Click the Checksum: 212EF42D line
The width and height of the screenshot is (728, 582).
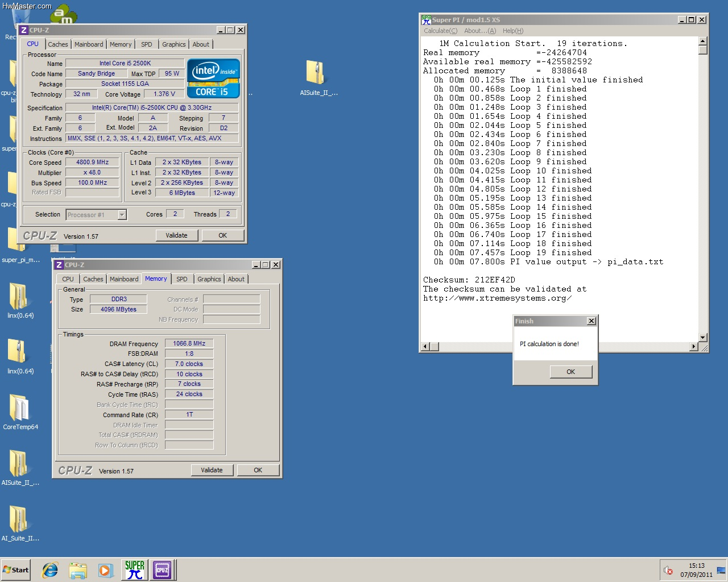469,280
